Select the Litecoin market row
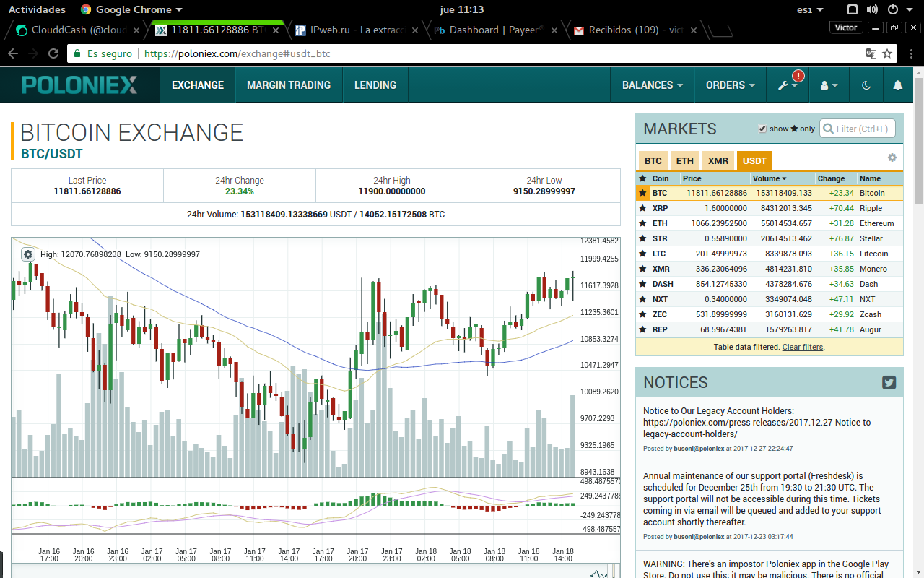Viewport: 924px width, 578px height. tap(770, 254)
